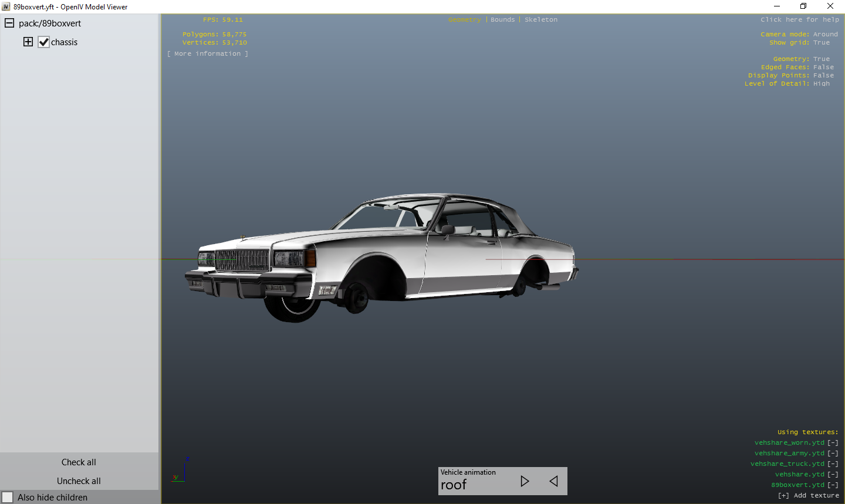Switch to the Bounds view tab
The width and height of the screenshot is (845, 504).
pyautogui.click(x=502, y=20)
